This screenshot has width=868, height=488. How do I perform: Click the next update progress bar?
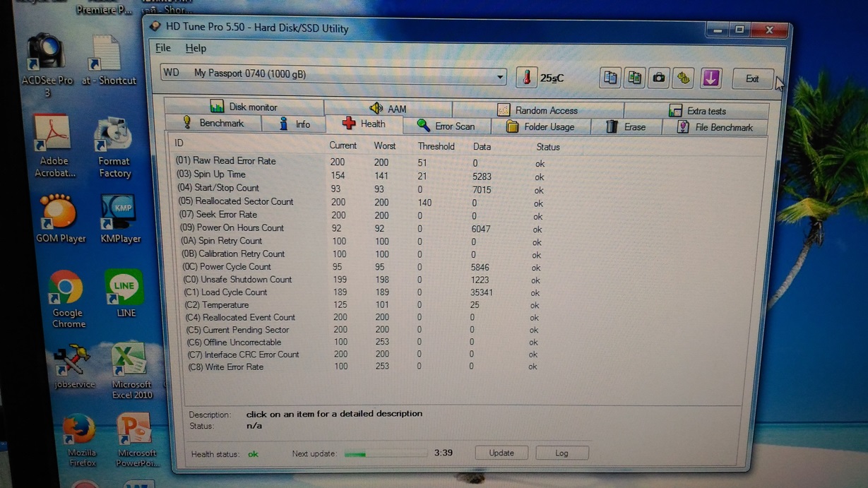coord(385,454)
